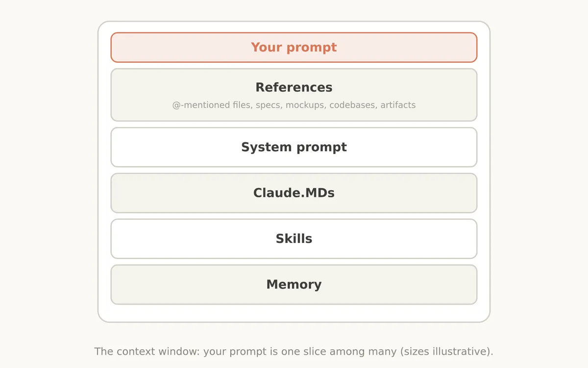Click the "Your prompt" orange label text
This screenshot has width=588, height=368.
coord(294,48)
